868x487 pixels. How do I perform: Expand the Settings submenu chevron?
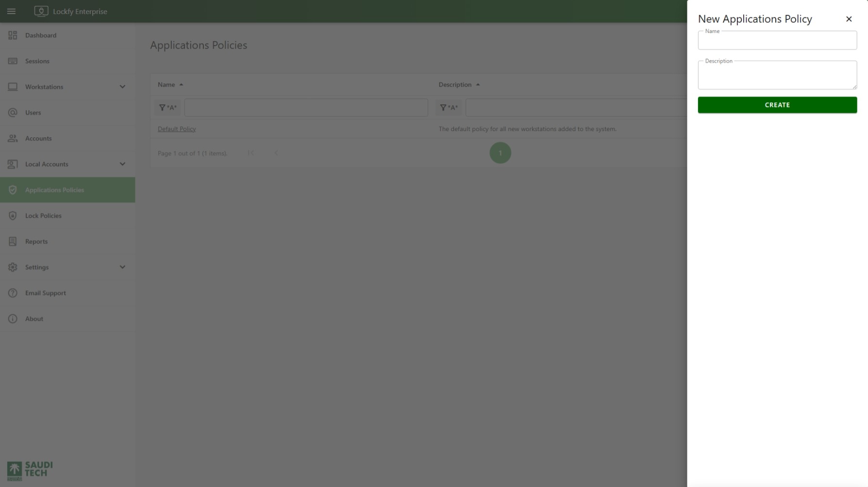click(x=122, y=267)
